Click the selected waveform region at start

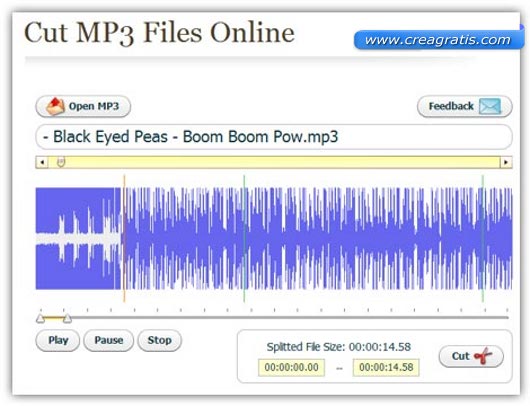coord(78,238)
